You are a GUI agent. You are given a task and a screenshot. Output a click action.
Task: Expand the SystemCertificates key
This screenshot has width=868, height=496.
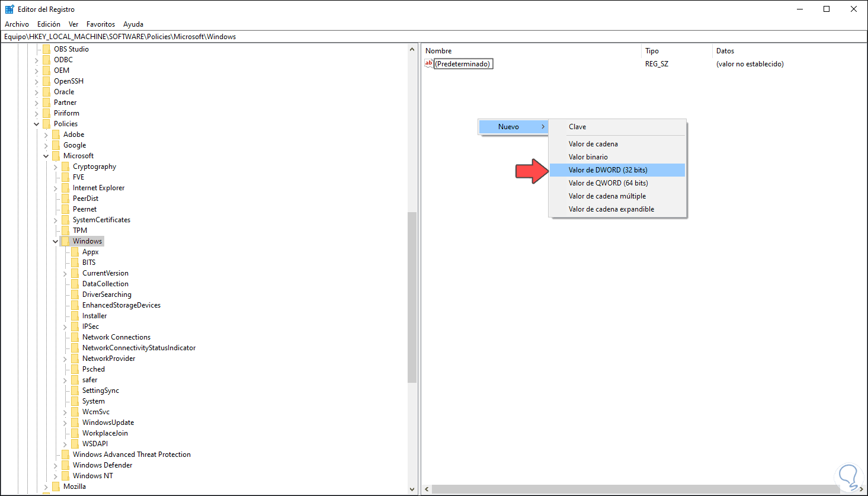pyautogui.click(x=56, y=220)
